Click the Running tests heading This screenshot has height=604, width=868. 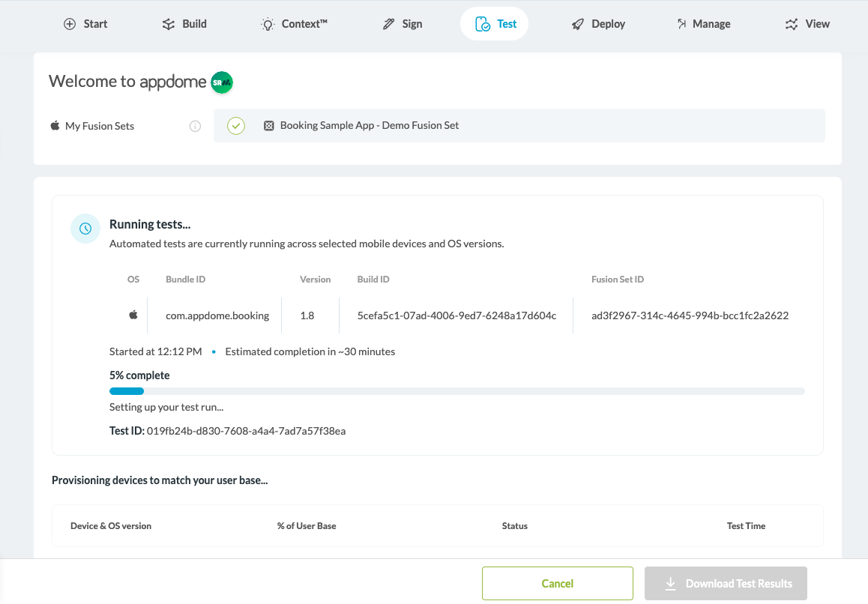click(150, 224)
